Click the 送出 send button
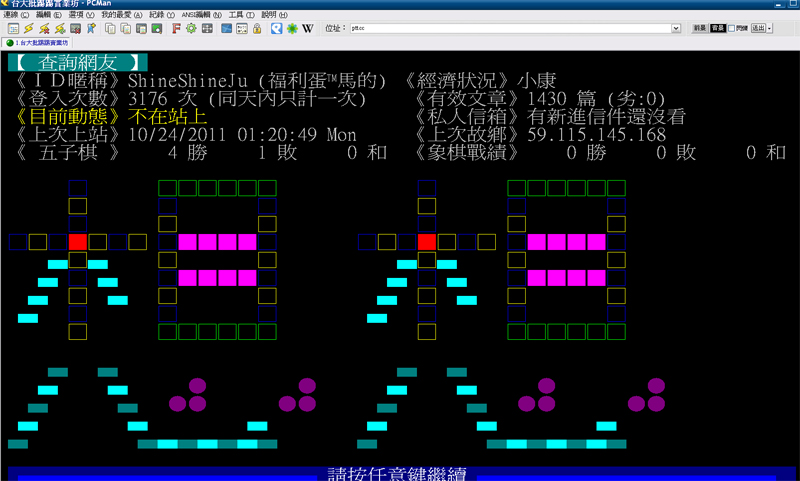 (x=758, y=28)
